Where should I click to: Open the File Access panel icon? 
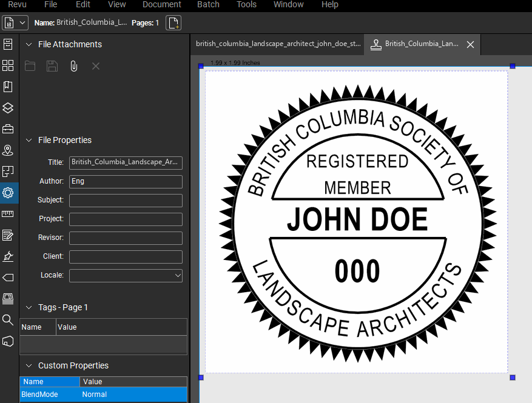coord(8,44)
